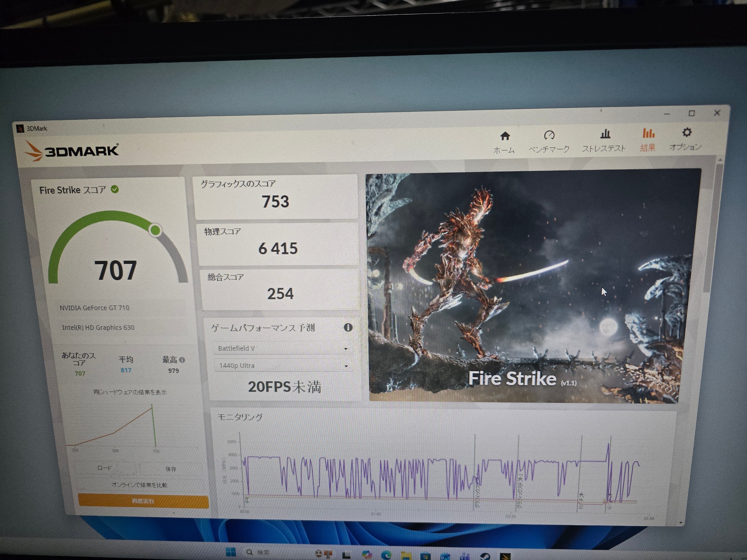747x560 pixels.
Task: Click the ロード button
Action: pos(104,468)
